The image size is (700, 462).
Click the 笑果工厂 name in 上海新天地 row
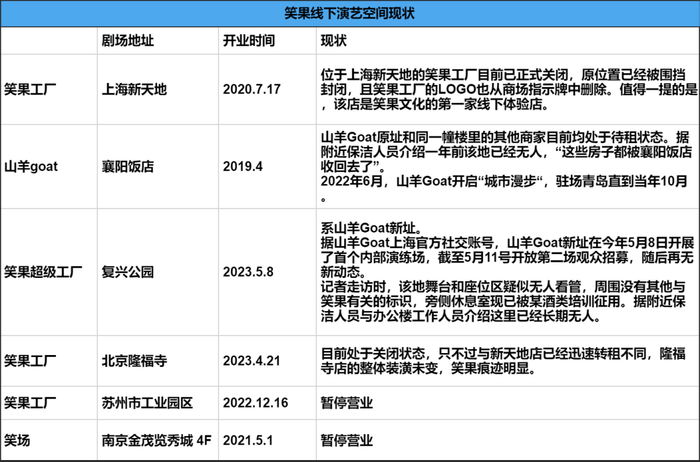point(30,89)
